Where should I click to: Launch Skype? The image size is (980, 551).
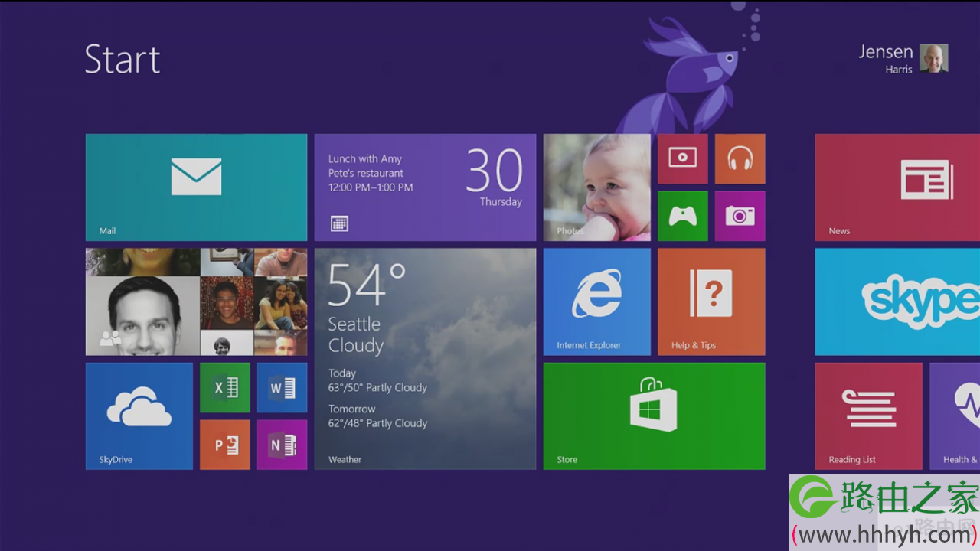[x=897, y=302]
